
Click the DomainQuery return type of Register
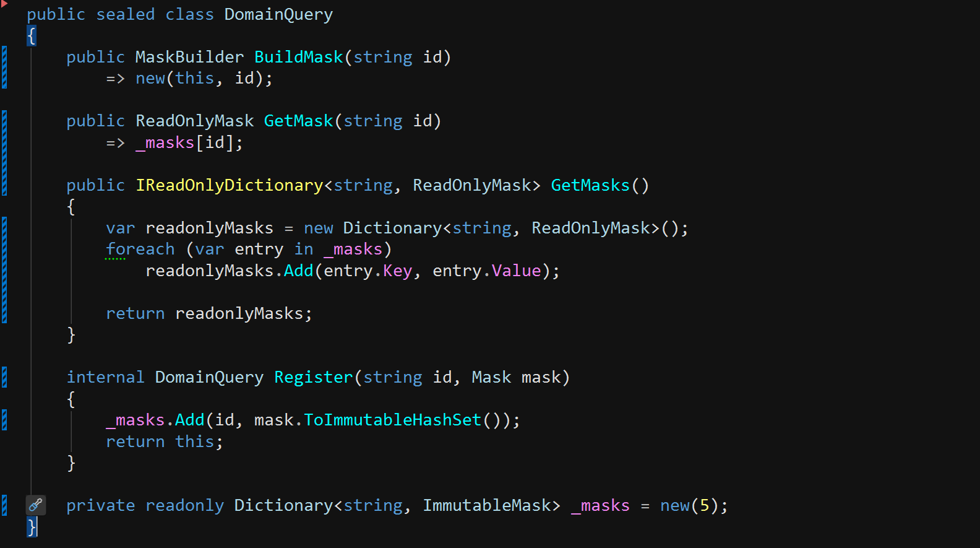[x=209, y=377]
